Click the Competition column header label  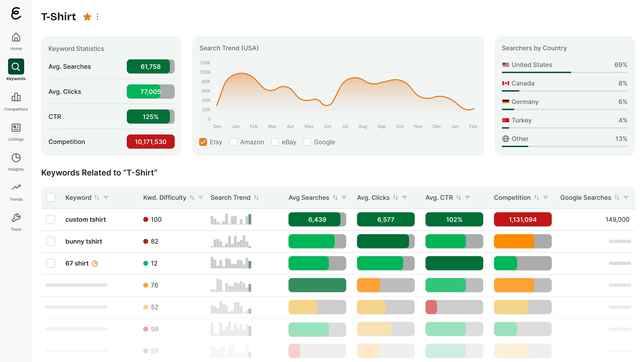pyautogui.click(x=512, y=198)
